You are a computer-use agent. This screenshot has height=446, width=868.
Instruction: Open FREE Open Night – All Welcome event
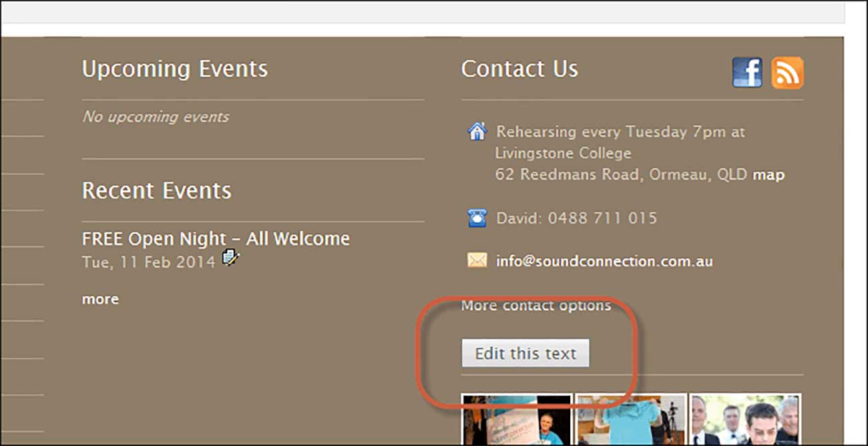click(216, 238)
